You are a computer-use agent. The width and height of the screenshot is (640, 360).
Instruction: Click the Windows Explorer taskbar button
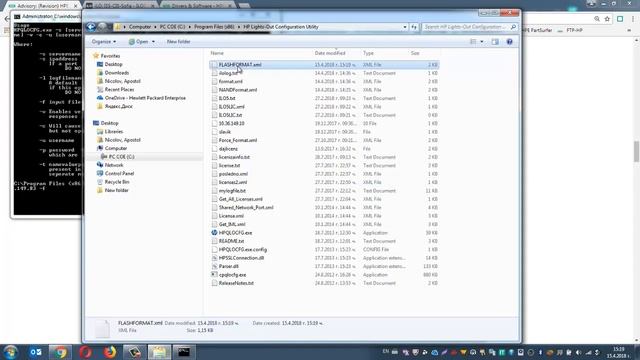159,352
